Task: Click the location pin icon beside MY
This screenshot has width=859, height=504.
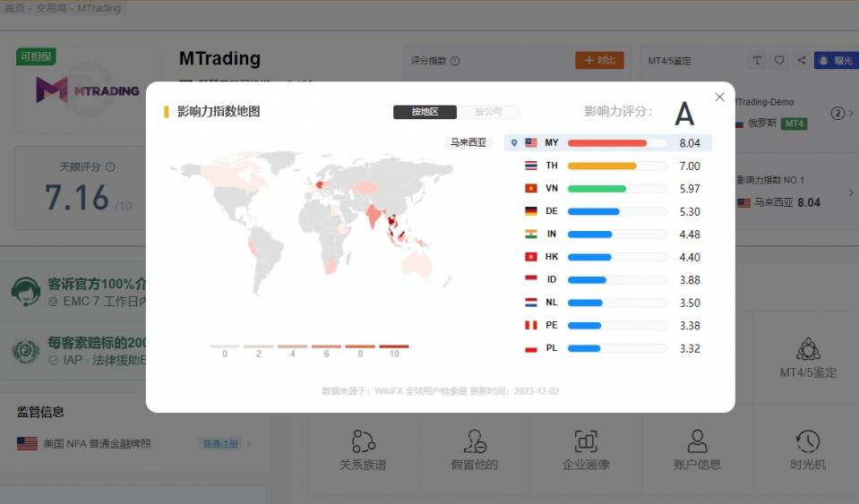Action: 514,143
